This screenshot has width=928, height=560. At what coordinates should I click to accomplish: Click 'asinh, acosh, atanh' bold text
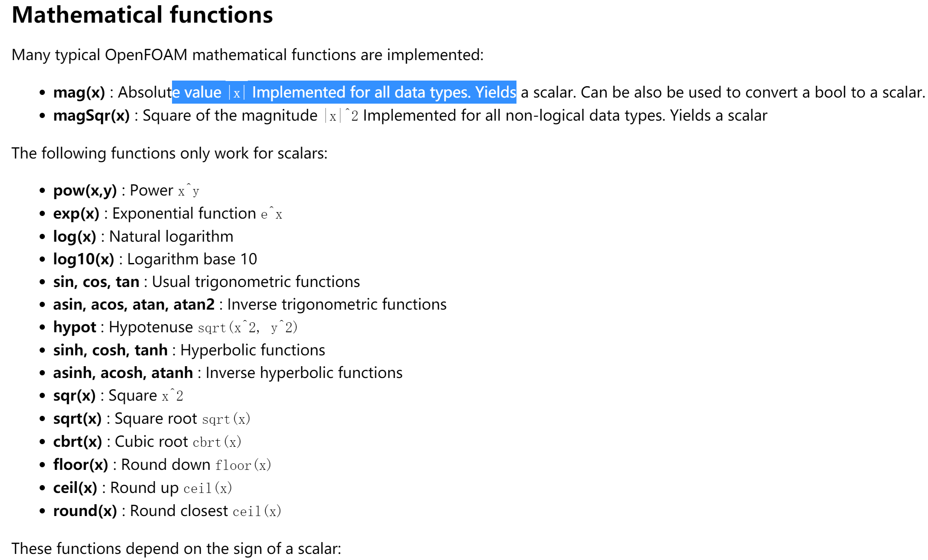[x=123, y=373]
